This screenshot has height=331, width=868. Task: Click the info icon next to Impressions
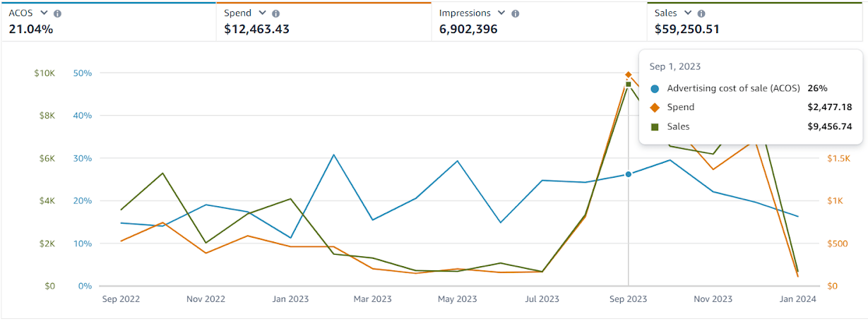[516, 13]
